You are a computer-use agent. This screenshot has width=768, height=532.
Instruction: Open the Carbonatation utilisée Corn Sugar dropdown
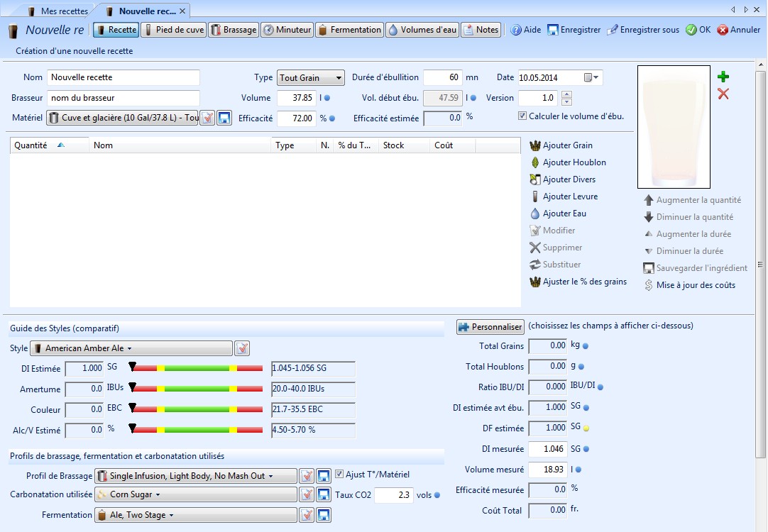pos(195,494)
